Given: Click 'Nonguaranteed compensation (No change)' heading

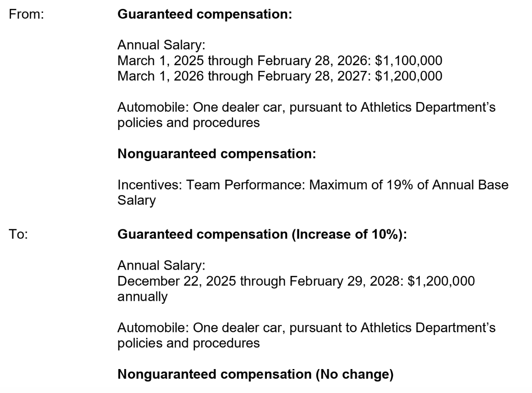Looking at the screenshot, I should tap(255, 374).
